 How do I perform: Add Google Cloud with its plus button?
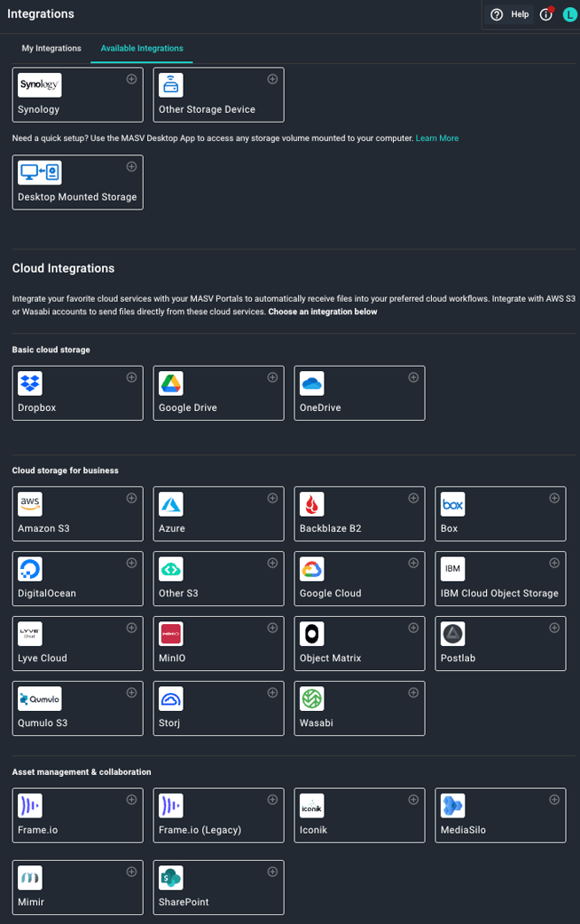click(413, 563)
